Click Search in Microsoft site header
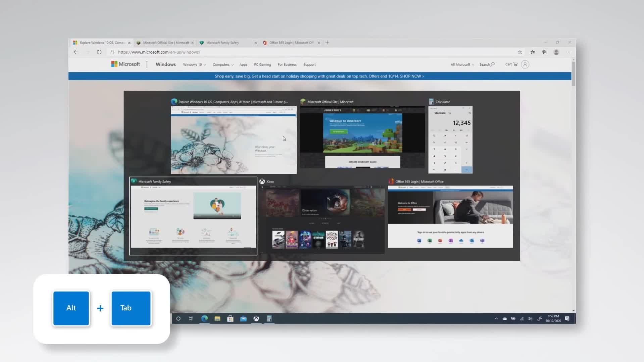The height and width of the screenshot is (362, 644). tap(487, 64)
